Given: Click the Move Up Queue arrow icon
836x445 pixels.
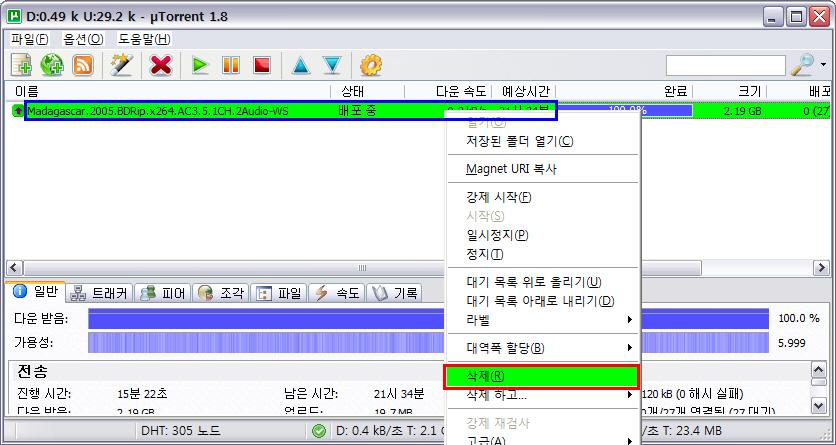Looking at the screenshot, I should point(301,66).
